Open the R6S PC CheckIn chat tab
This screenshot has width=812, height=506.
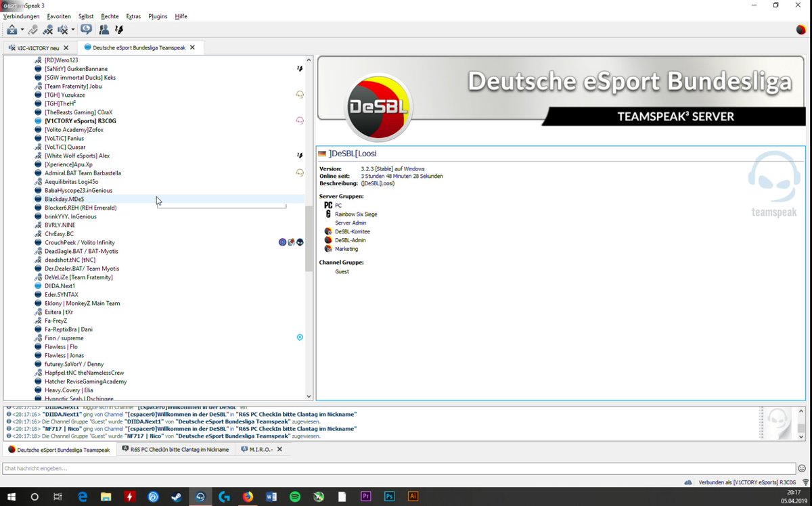click(x=175, y=449)
